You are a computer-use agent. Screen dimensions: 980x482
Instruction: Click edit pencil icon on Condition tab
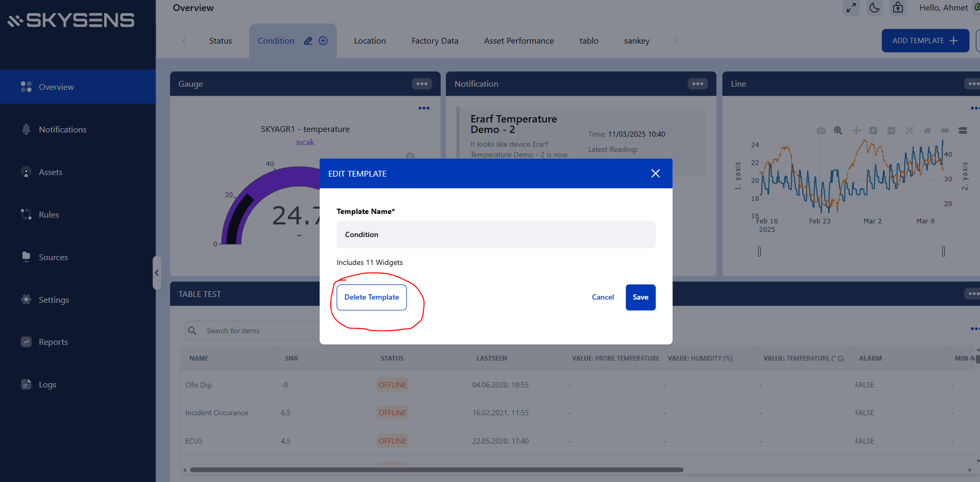pyautogui.click(x=308, y=41)
